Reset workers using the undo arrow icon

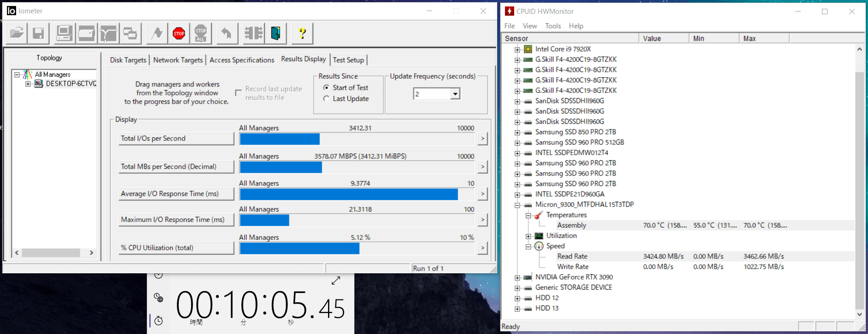click(x=227, y=33)
